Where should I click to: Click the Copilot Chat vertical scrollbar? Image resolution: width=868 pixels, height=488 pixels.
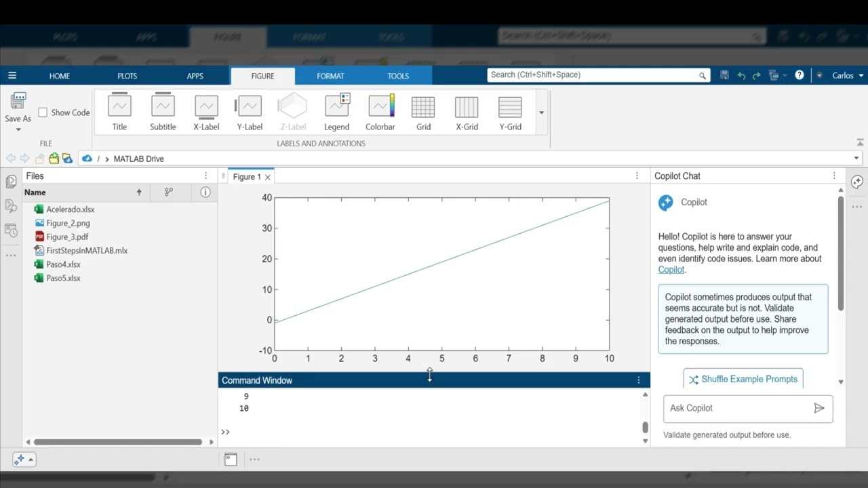(841, 253)
